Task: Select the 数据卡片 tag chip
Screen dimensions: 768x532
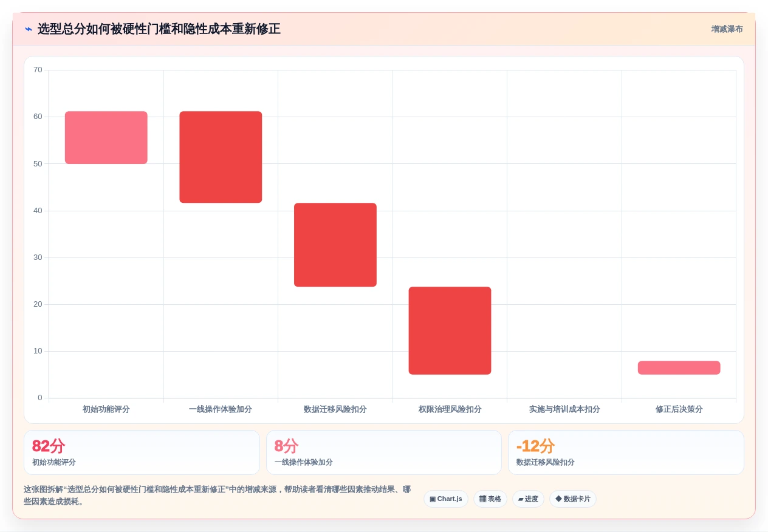Action: [x=573, y=499]
